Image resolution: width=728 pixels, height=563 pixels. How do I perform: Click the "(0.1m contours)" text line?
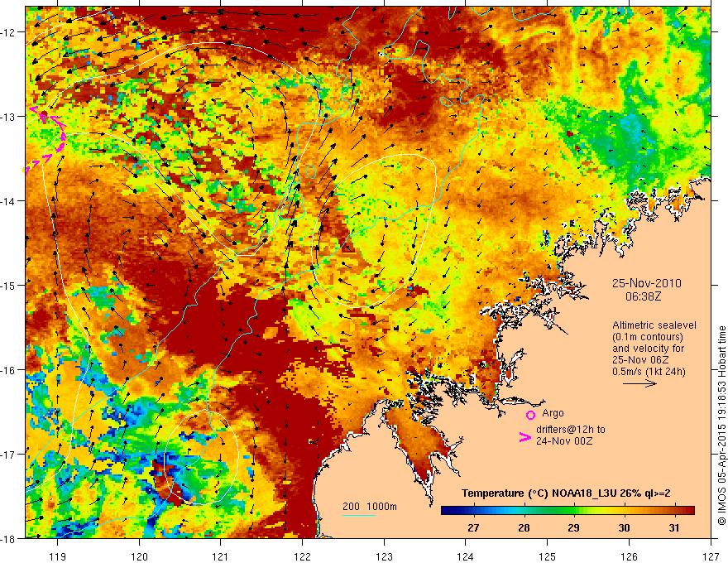pyautogui.click(x=648, y=337)
